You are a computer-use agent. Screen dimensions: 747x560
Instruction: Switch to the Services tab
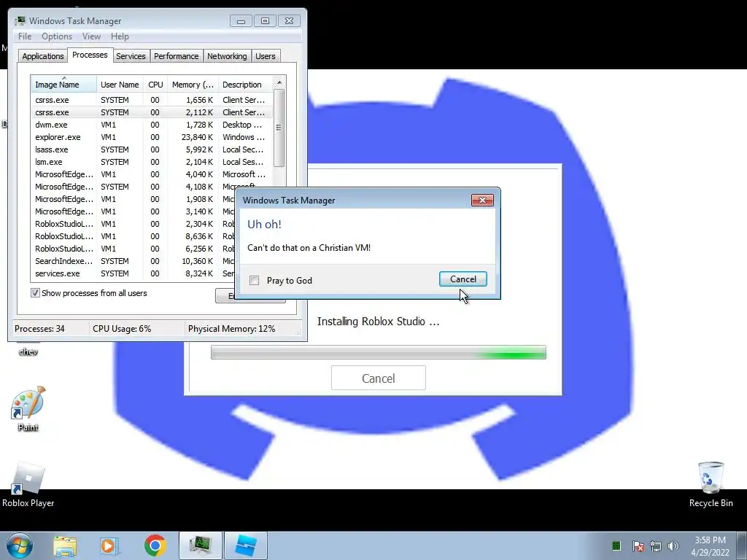(x=131, y=56)
